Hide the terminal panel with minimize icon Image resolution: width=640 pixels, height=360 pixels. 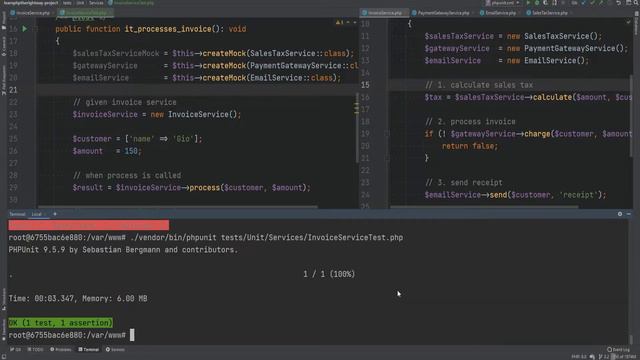pos(629,214)
